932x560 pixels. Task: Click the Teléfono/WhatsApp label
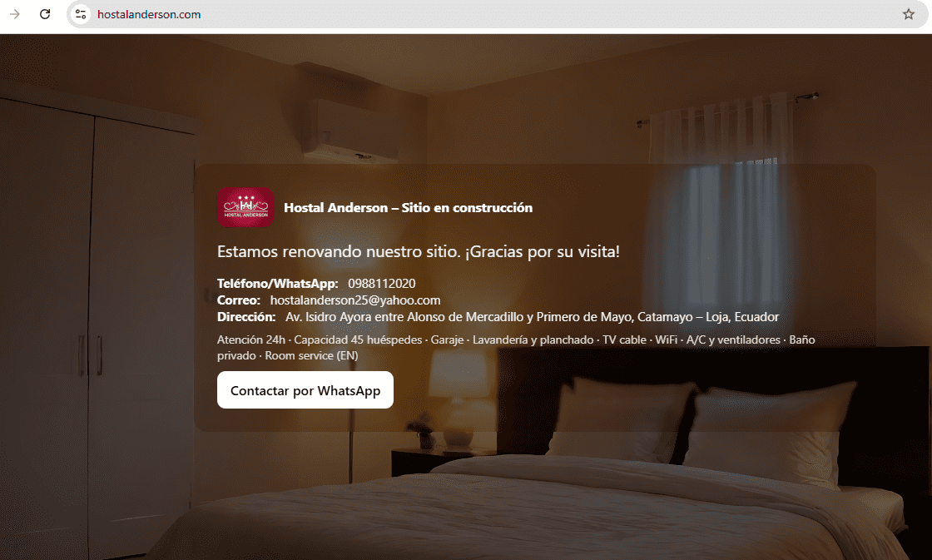tap(278, 284)
